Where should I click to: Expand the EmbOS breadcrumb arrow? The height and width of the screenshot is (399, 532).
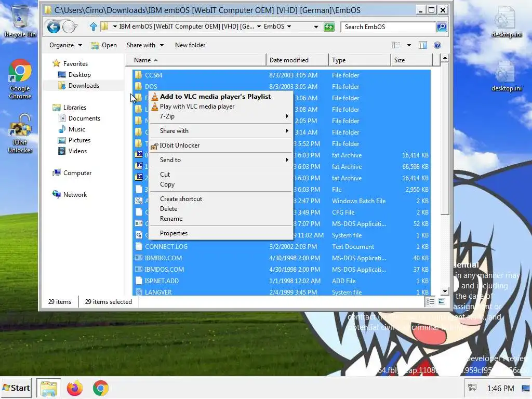(289, 26)
